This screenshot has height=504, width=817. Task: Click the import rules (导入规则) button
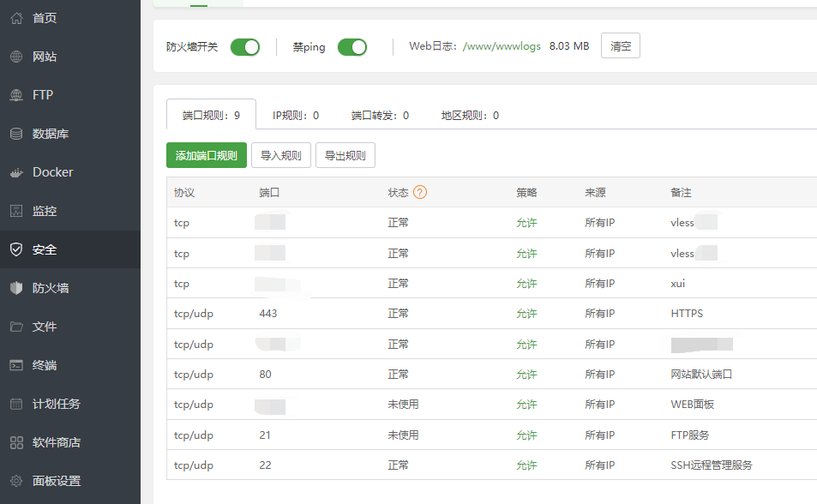click(x=281, y=155)
